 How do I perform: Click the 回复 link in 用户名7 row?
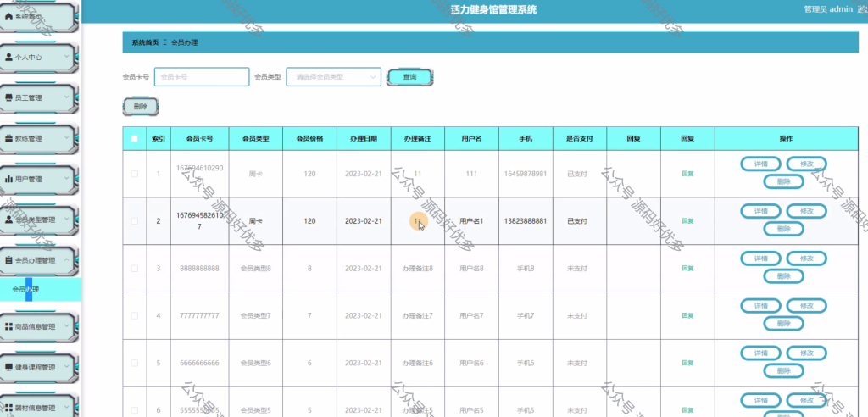point(687,315)
